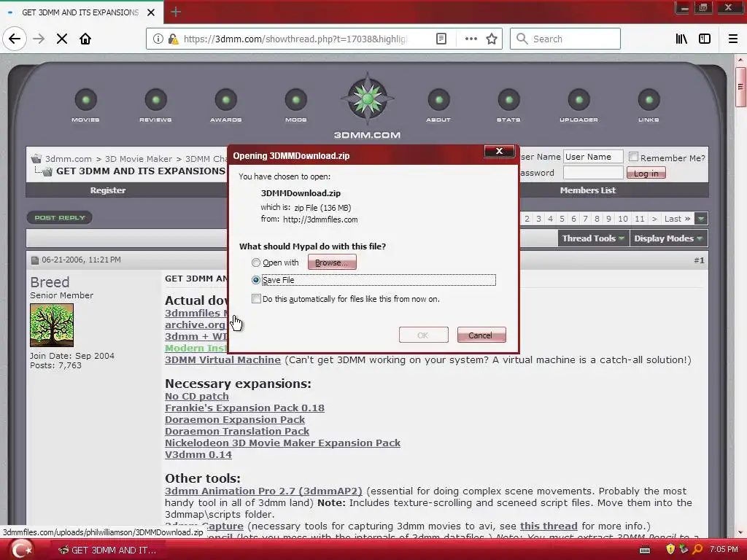The image size is (747, 560).
Task: Click the browser Search box
Action: pos(565,39)
